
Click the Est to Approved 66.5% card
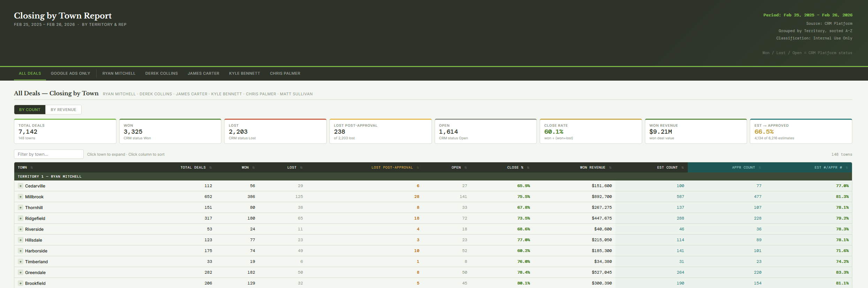[801, 131]
